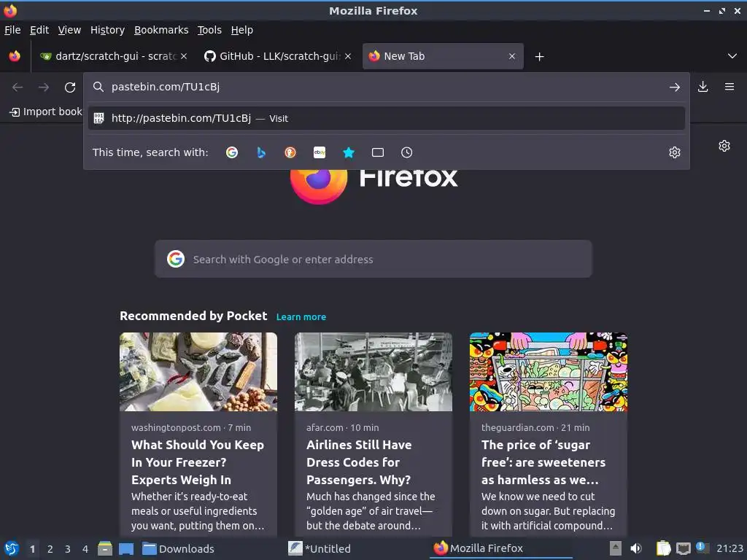Click Import bookmarks toolbar button

(46, 112)
